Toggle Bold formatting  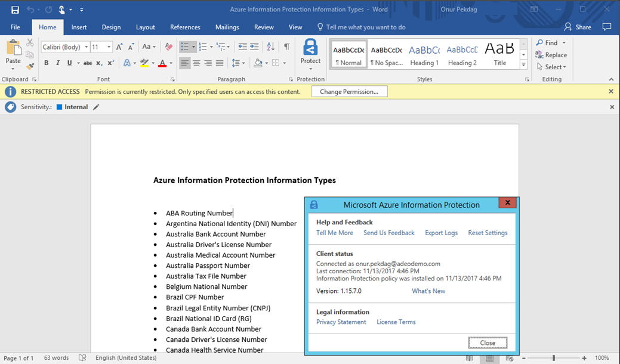click(47, 63)
